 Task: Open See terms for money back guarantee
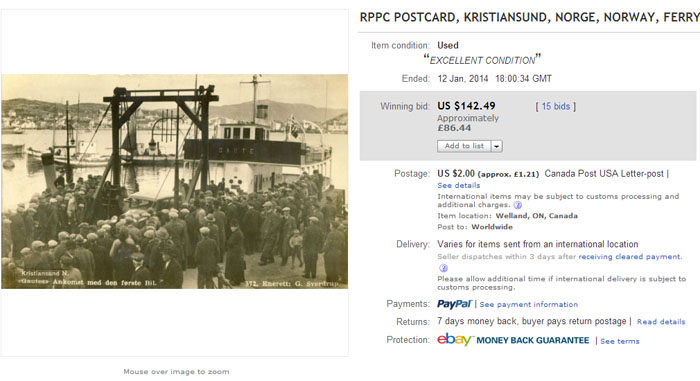click(x=620, y=341)
